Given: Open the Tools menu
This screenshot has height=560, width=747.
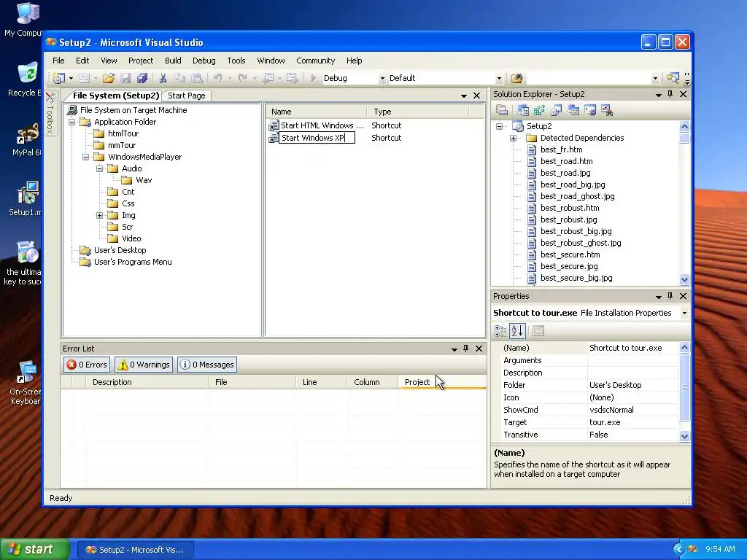Looking at the screenshot, I should (236, 61).
